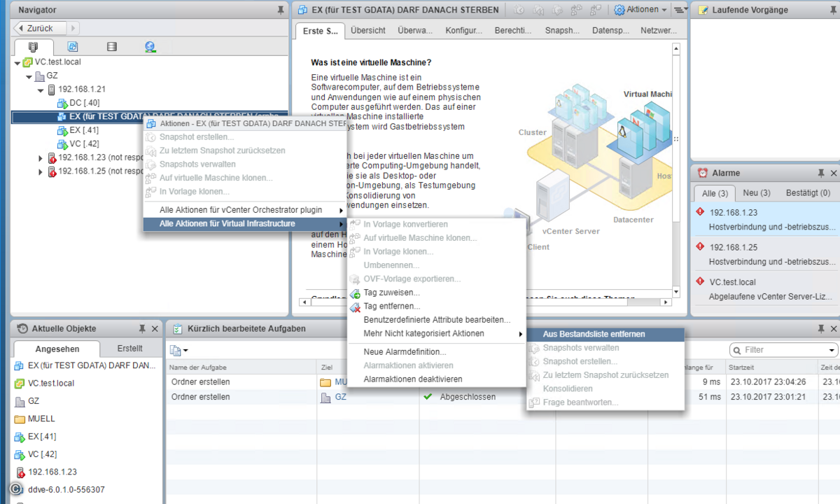Open the GZ target link in tasks
The width and height of the screenshot is (840, 504).
coord(341,397)
